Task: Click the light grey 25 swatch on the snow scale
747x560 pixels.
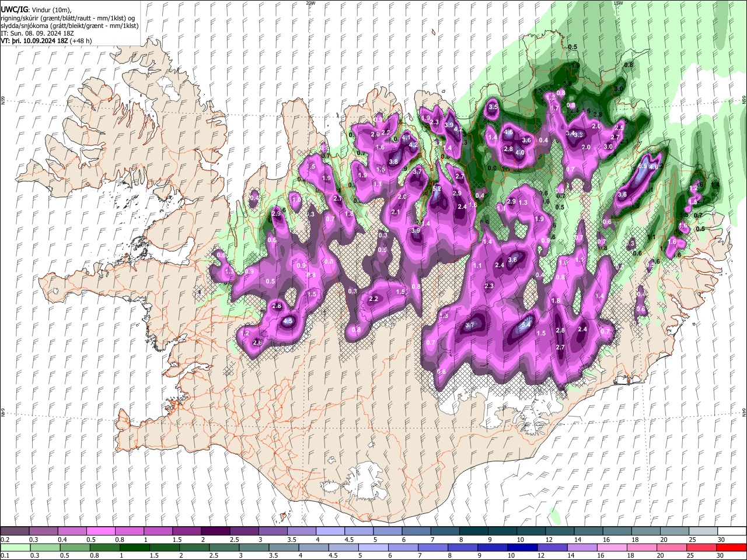Action: point(703,531)
